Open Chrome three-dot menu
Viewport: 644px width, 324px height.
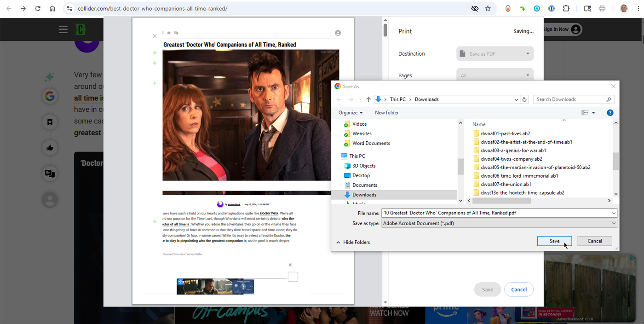tap(638, 8)
